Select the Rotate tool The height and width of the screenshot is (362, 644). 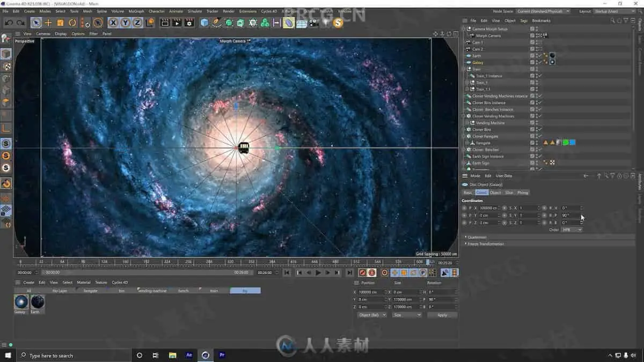72,23
